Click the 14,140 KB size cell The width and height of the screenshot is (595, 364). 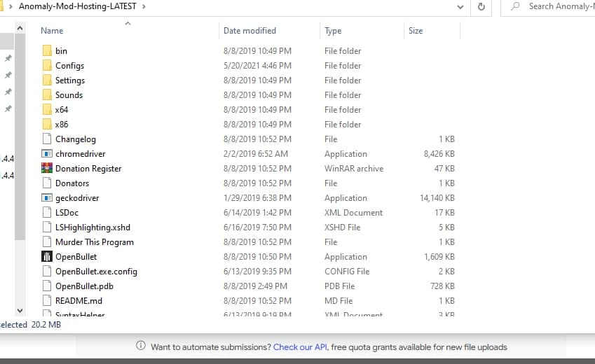click(x=437, y=198)
